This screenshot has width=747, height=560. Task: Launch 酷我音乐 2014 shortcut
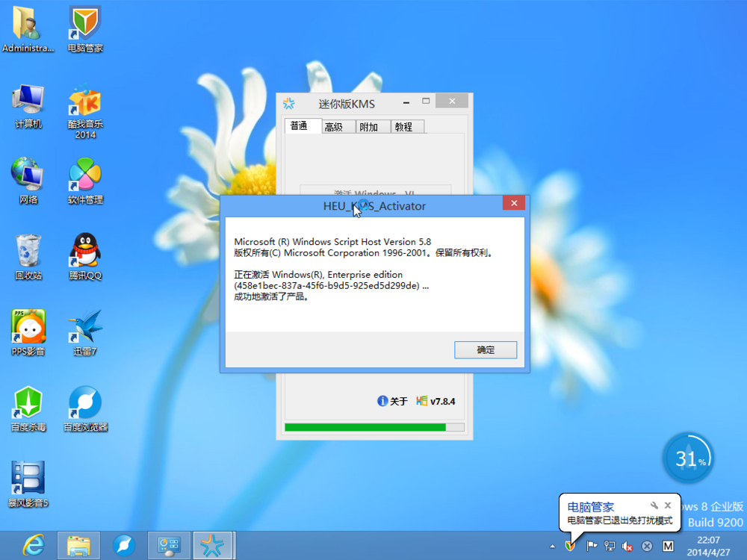point(85,111)
